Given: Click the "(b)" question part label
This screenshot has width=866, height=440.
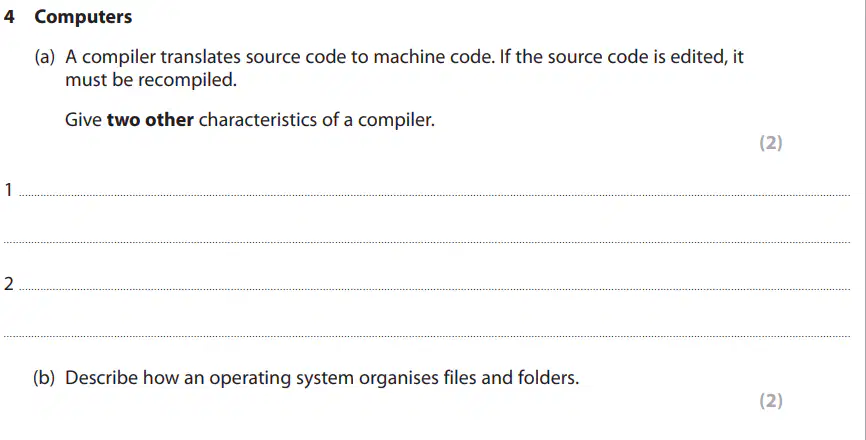Looking at the screenshot, I should pos(44,378).
